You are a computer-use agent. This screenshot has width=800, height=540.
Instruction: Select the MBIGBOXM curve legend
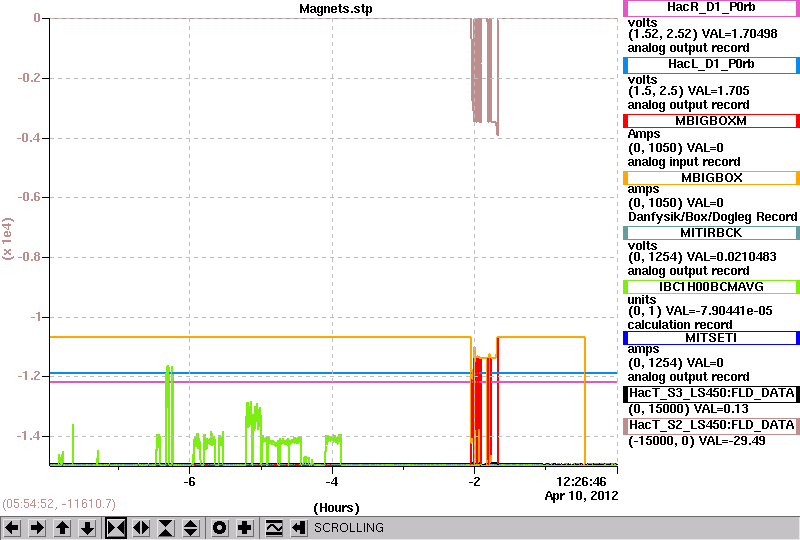tap(711, 121)
